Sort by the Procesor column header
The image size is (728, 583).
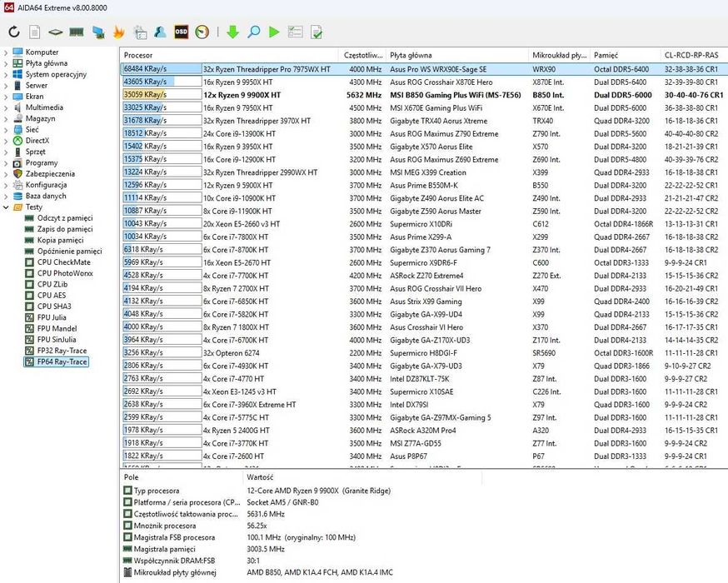[x=229, y=55]
